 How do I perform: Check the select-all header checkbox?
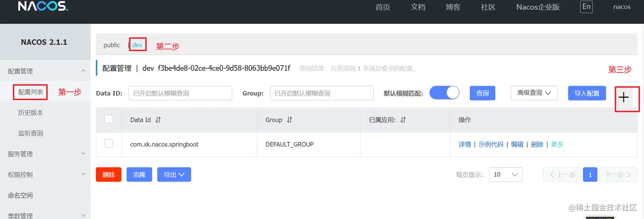coord(109,119)
